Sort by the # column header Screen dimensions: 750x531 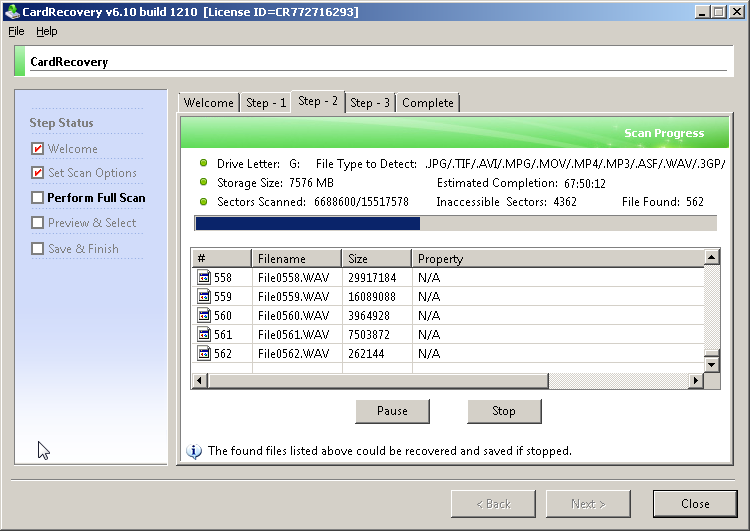(x=221, y=258)
